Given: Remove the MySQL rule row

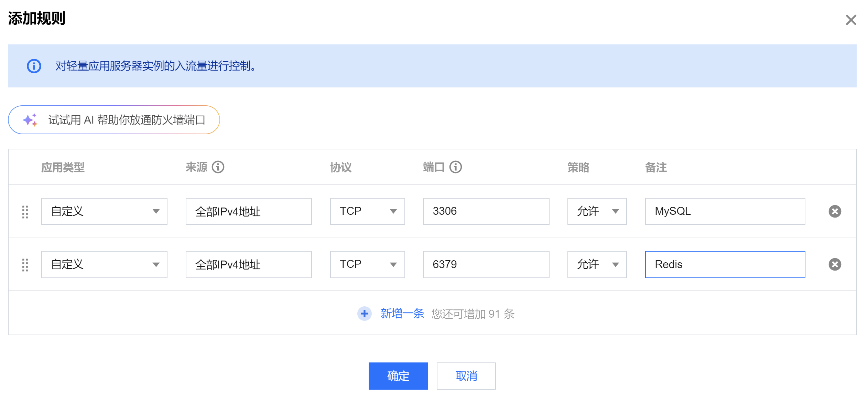Looking at the screenshot, I should [834, 211].
